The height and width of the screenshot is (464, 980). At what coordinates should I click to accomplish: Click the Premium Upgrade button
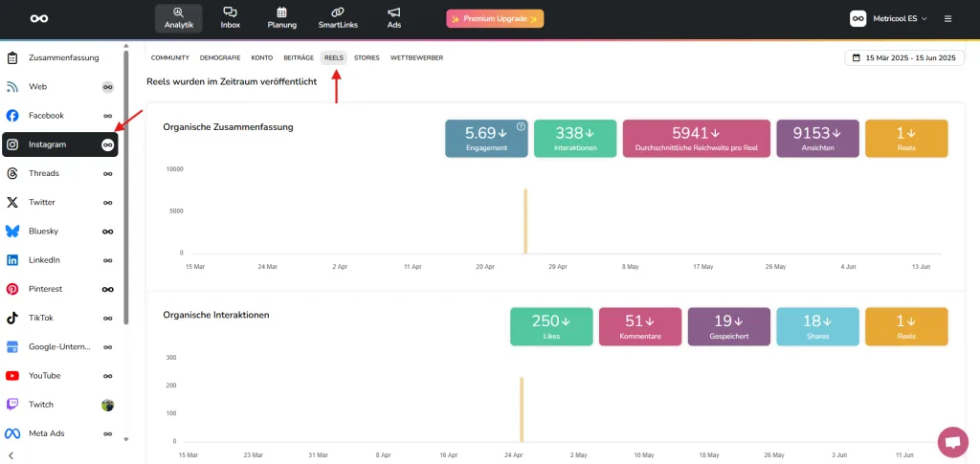point(495,18)
